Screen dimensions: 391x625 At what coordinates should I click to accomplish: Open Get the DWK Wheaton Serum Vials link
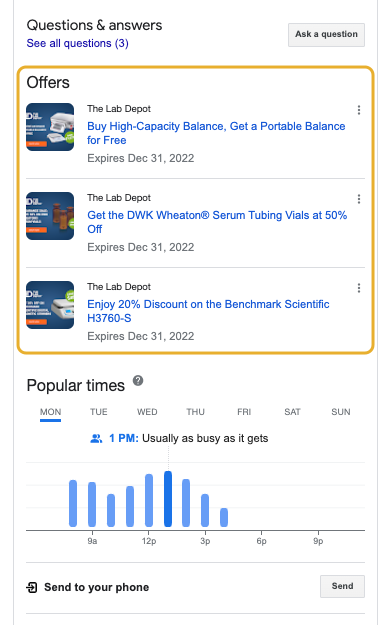point(217,222)
